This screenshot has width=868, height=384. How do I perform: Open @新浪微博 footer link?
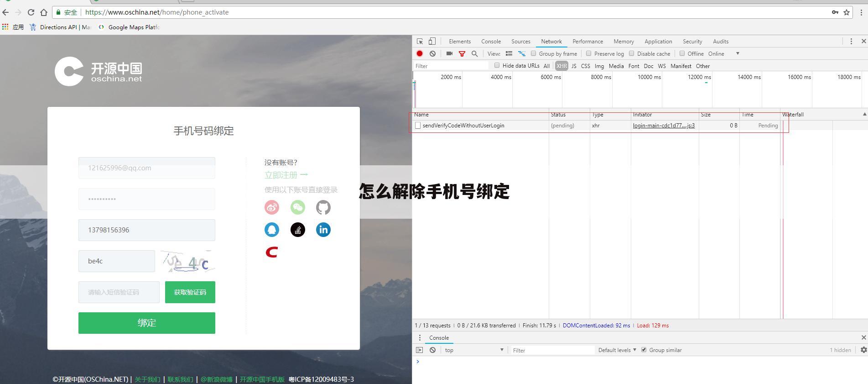click(x=217, y=379)
